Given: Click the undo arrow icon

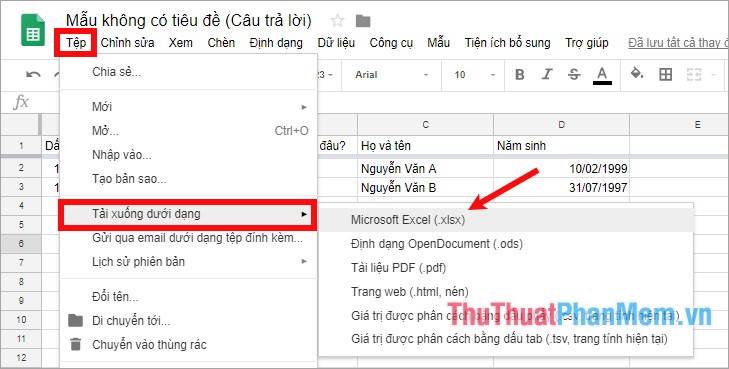Looking at the screenshot, I should (x=33, y=74).
